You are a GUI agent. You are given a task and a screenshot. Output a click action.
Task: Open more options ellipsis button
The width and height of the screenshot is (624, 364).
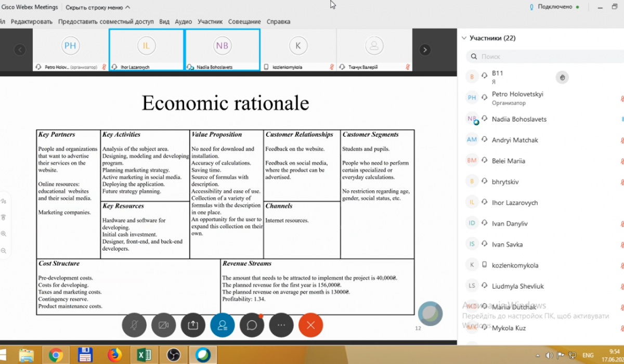(x=281, y=325)
